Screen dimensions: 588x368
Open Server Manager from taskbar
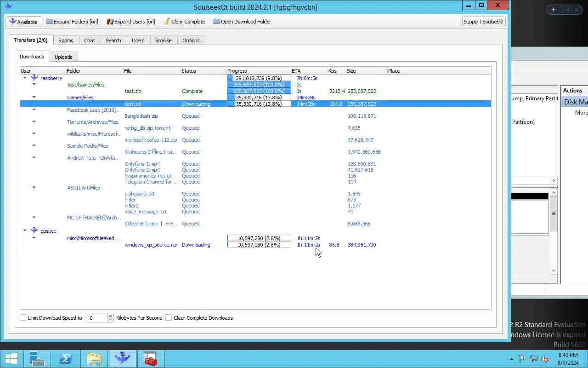point(37,359)
